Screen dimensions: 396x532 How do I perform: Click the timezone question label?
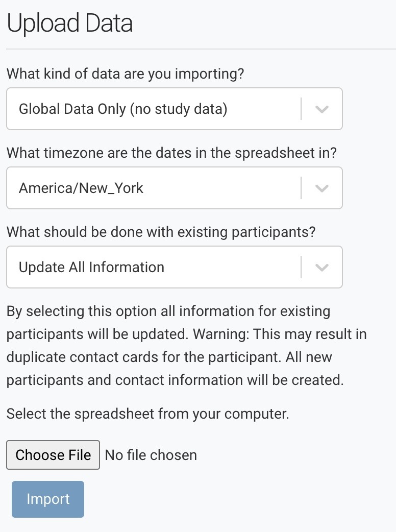click(x=172, y=153)
